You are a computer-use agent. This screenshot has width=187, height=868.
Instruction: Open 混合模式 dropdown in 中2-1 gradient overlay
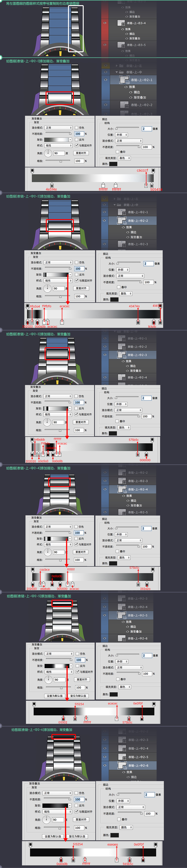[x=58, y=128]
